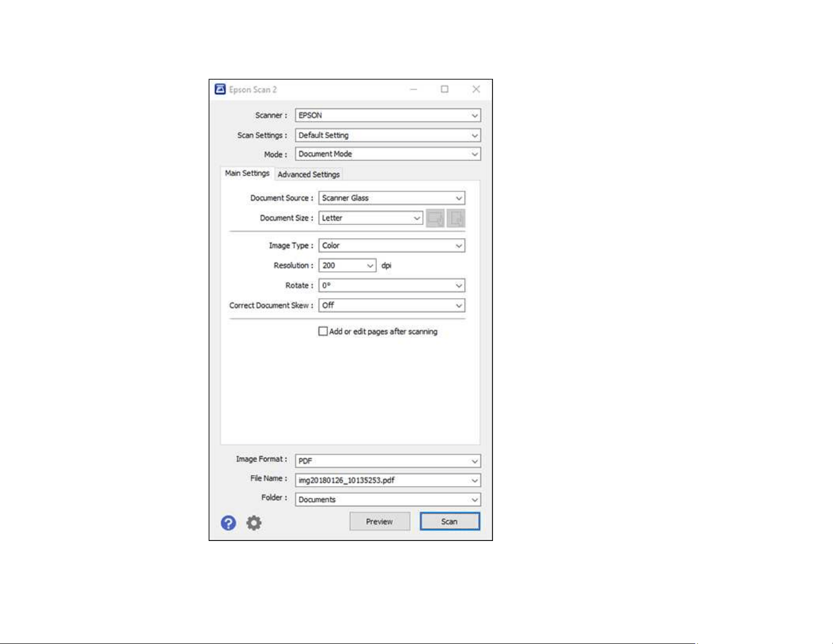The width and height of the screenshot is (833, 644).
Task: Expand the Resolution dropdown showing 200
Action: pyautogui.click(x=347, y=265)
